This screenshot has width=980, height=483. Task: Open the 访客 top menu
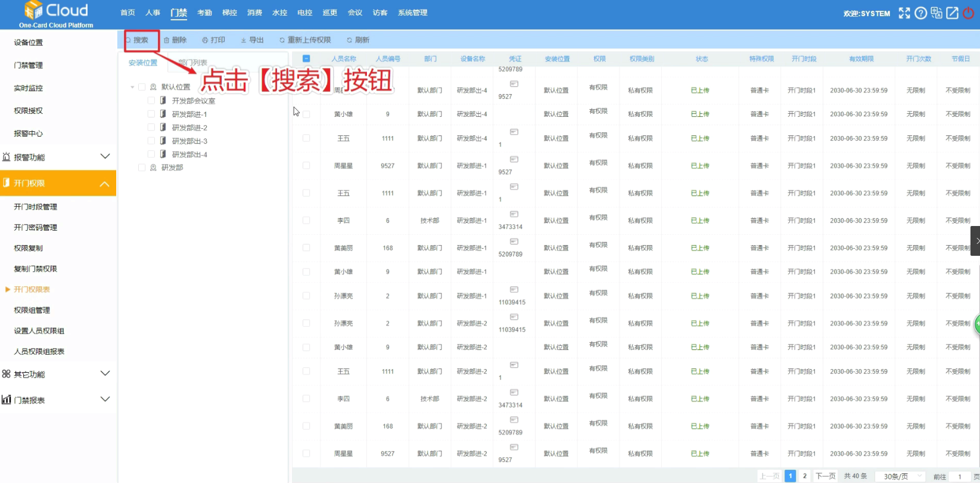click(380, 13)
